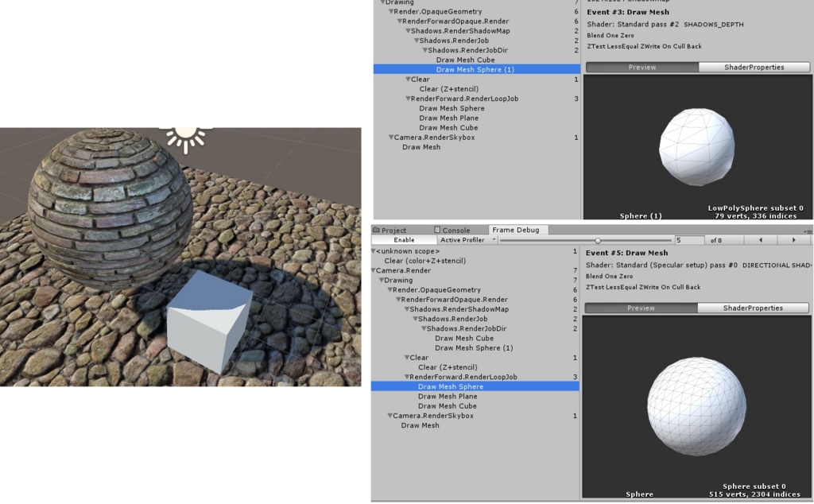Collapse Shadows.RenderJob in the Event #3 tree

pos(417,41)
